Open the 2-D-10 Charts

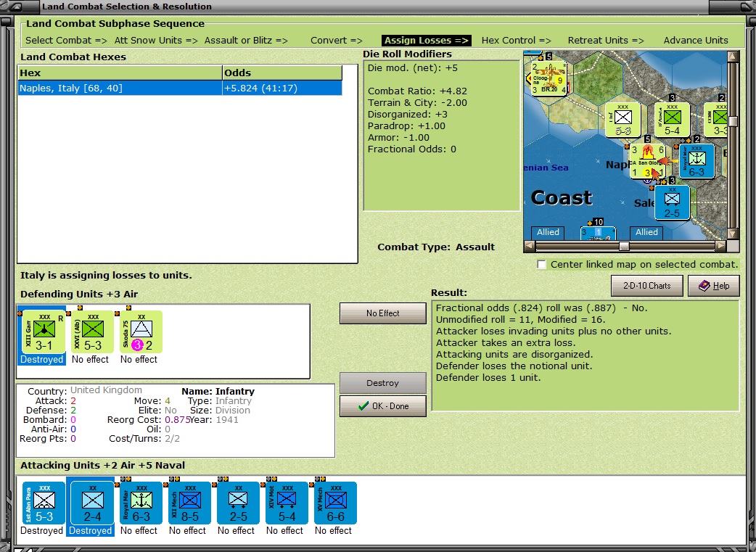pos(646,286)
